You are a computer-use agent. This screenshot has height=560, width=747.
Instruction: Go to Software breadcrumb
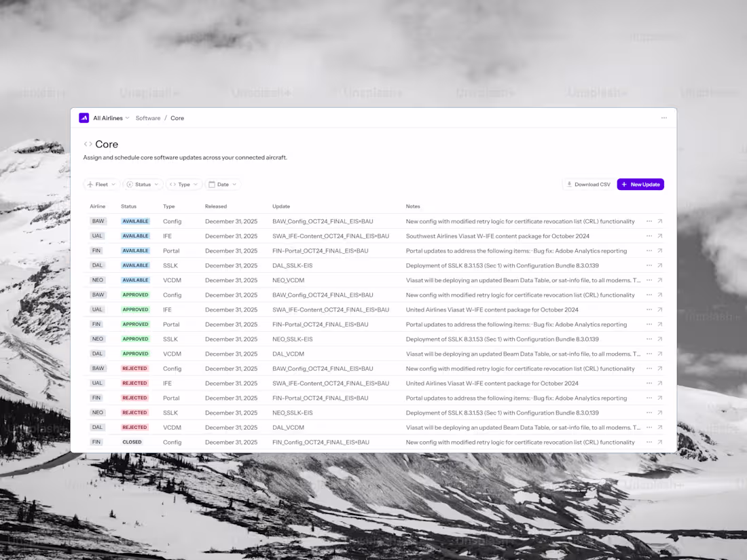(147, 117)
